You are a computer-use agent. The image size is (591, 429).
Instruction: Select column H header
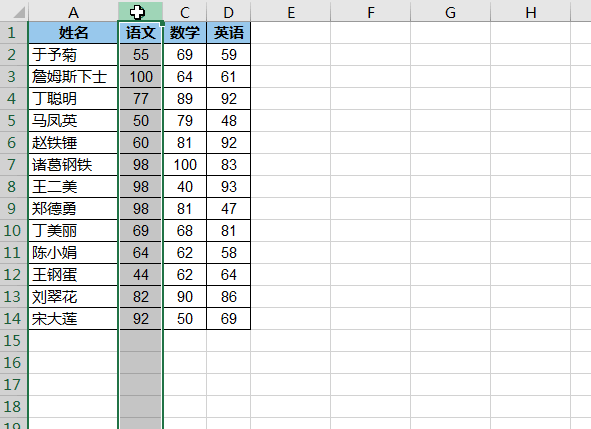(x=531, y=11)
